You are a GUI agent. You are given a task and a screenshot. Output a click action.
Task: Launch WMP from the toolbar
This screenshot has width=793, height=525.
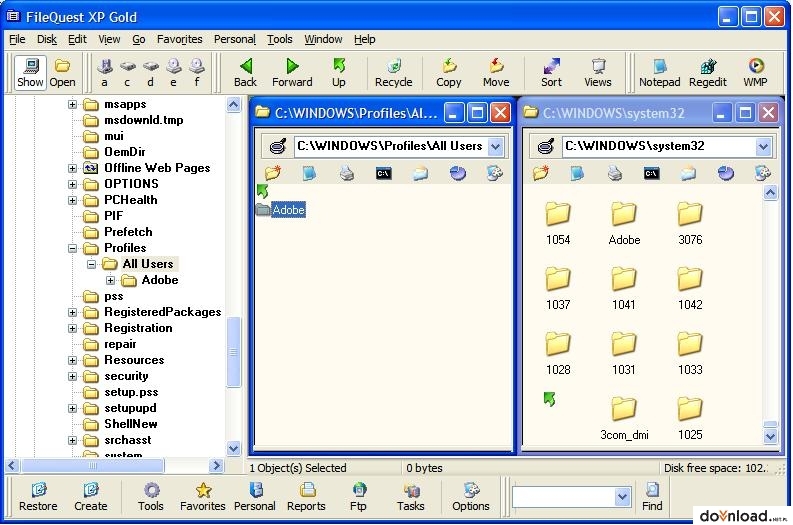755,73
